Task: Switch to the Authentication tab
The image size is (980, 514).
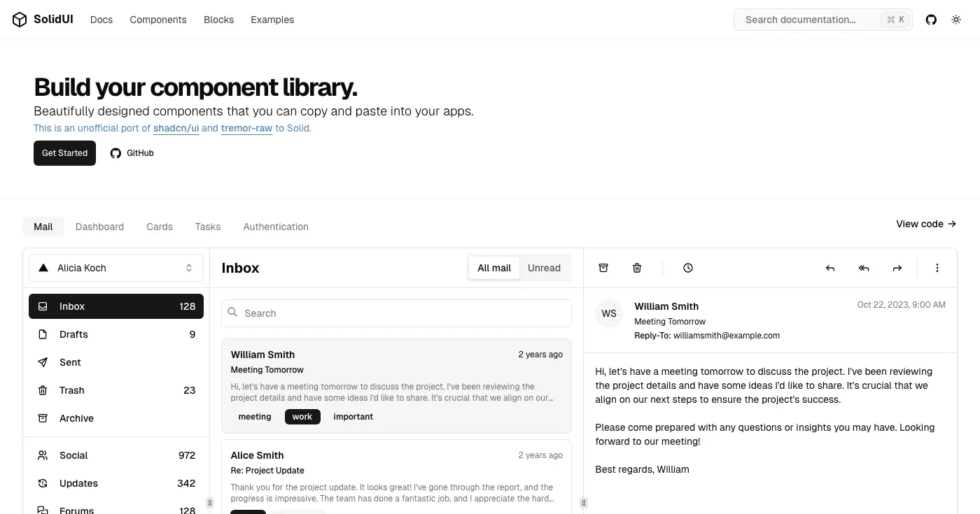Action: 276,227
